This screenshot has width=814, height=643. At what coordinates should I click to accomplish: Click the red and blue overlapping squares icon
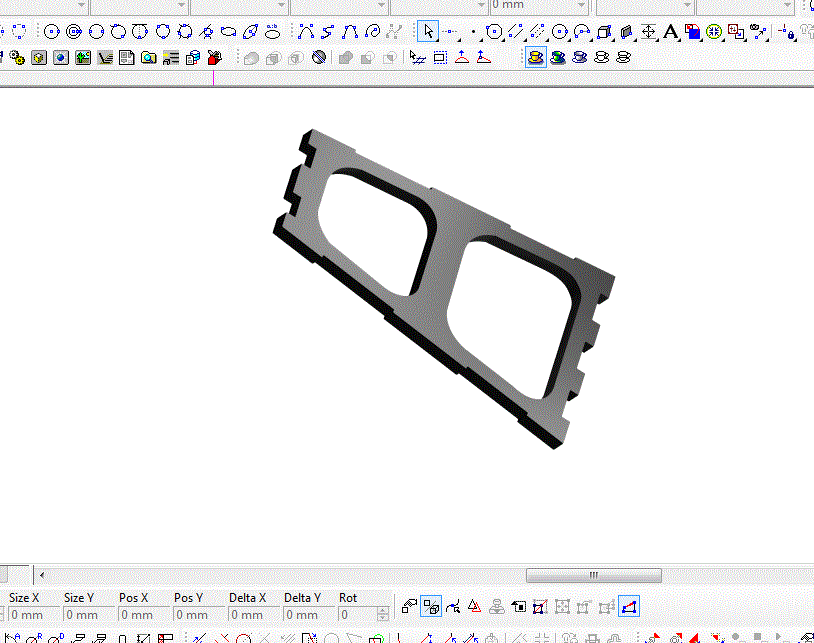pyautogui.click(x=692, y=32)
